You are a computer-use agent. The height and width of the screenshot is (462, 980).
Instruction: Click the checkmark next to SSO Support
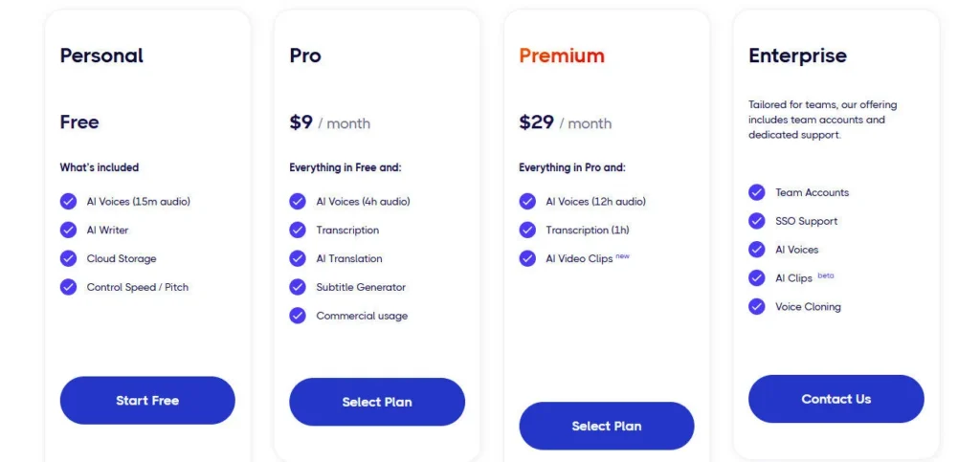click(x=757, y=221)
